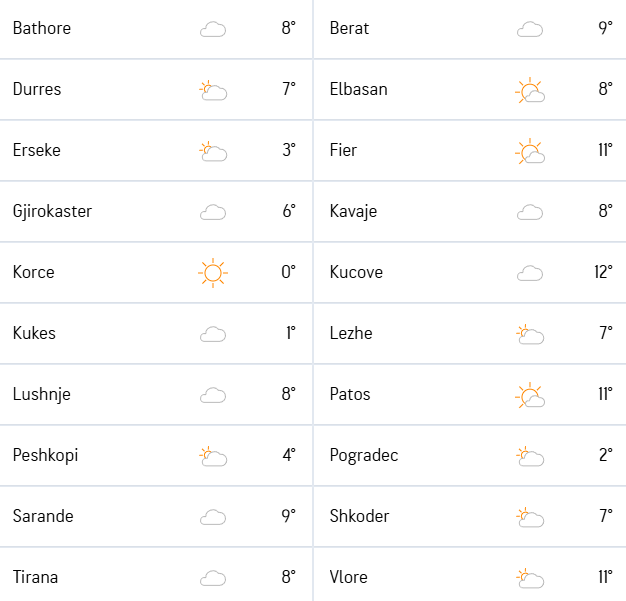Click the 0° temperature for Korce
The height and width of the screenshot is (601, 626).
pos(288,272)
